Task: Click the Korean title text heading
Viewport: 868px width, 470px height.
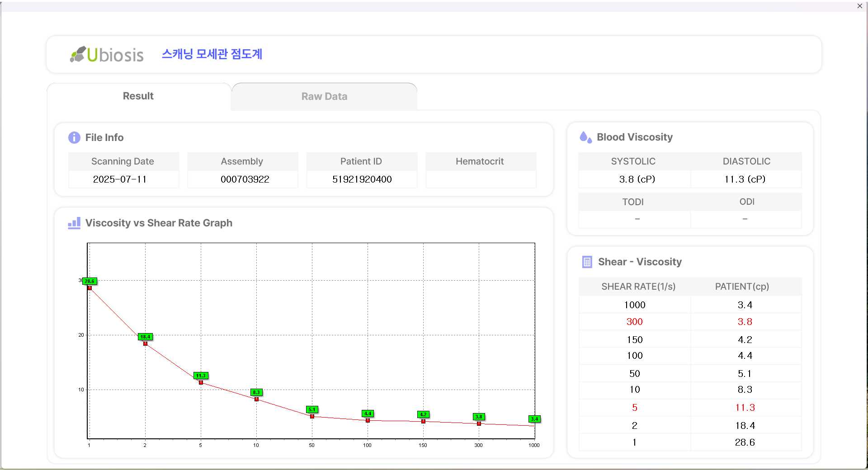Action: point(212,54)
